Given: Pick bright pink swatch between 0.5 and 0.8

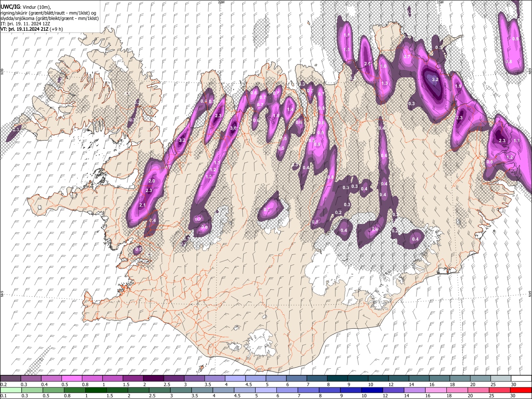Looking at the screenshot, I should pos(71,378).
